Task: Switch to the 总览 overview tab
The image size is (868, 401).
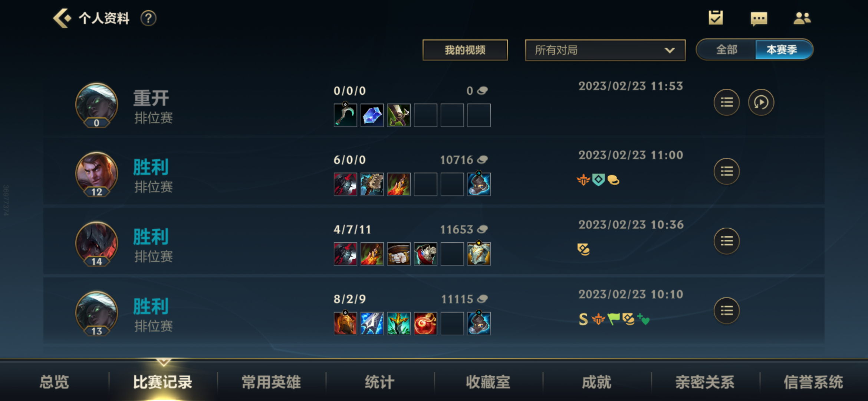Action: coord(54,382)
